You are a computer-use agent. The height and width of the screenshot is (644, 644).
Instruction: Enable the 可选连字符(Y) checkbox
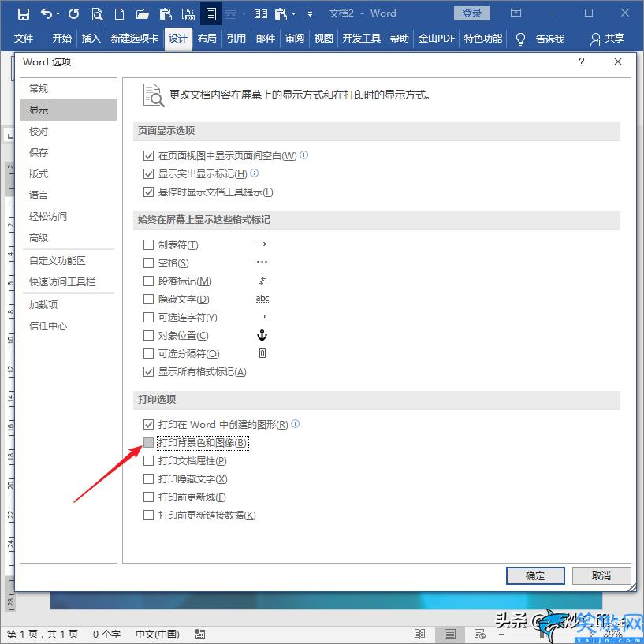[148, 317]
